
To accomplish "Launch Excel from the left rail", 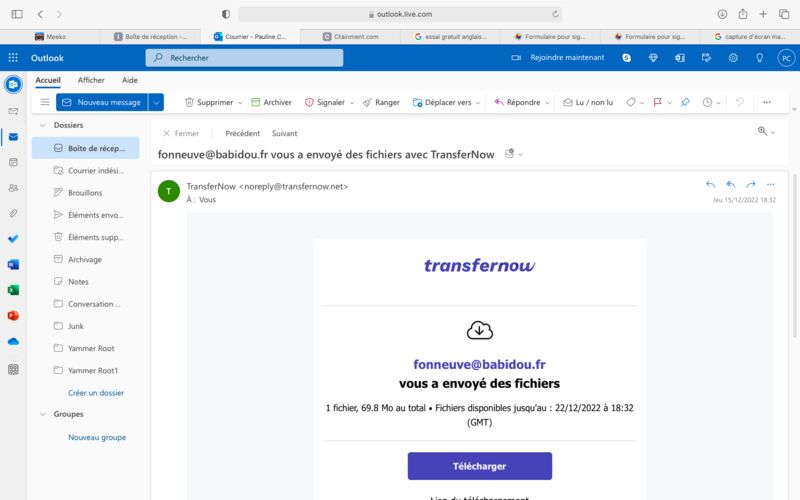I will [x=14, y=290].
